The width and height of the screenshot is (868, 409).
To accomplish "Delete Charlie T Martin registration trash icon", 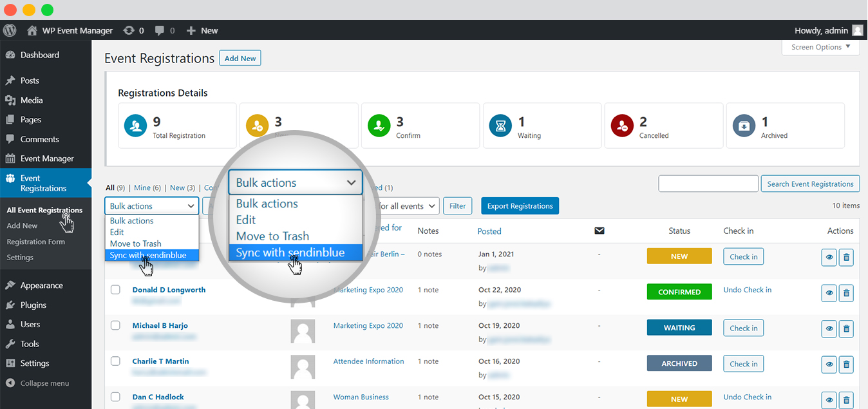I will click(x=847, y=365).
